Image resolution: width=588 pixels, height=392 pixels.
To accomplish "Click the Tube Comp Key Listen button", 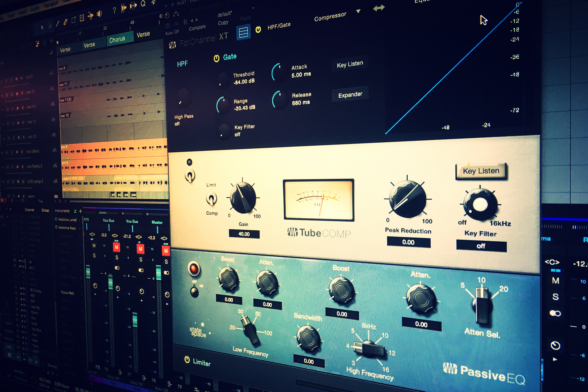I will 481,171.
